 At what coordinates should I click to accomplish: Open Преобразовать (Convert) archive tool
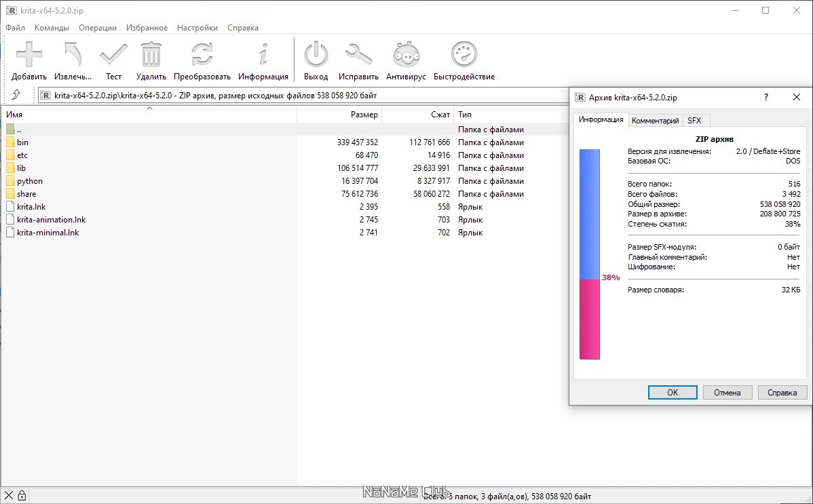click(x=202, y=55)
